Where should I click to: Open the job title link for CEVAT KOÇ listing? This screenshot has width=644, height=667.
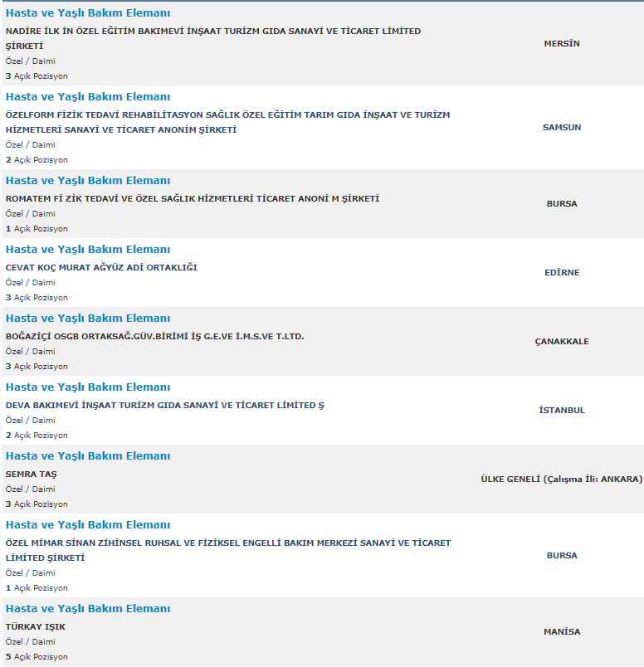tap(88, 250)
